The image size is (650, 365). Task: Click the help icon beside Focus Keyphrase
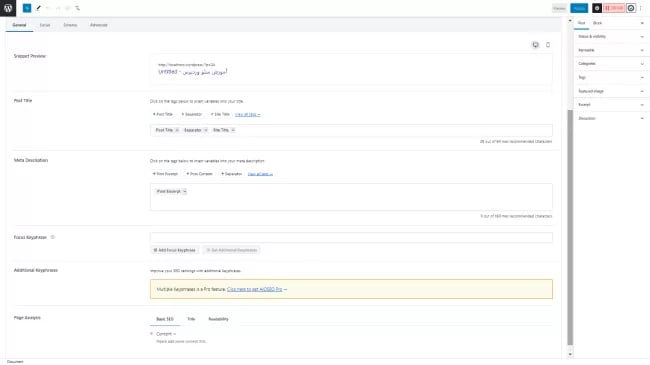[x=52, y=237]
